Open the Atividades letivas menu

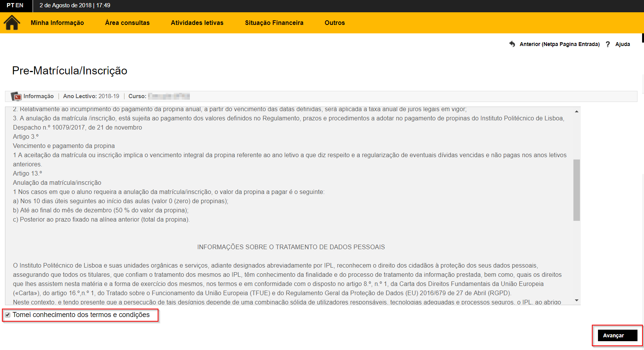tap(197, 23)
